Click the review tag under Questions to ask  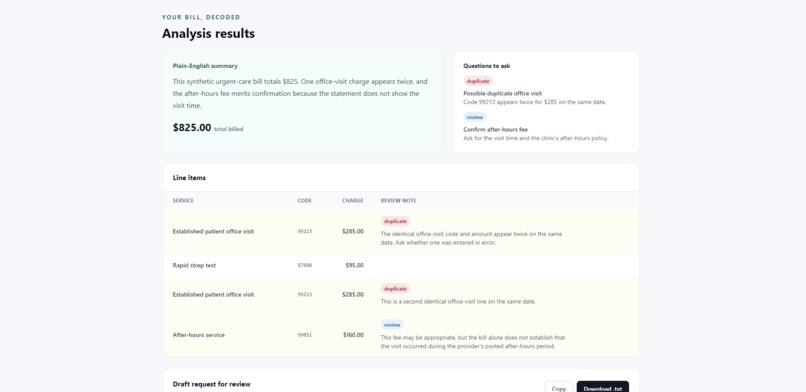coord(474,117)
